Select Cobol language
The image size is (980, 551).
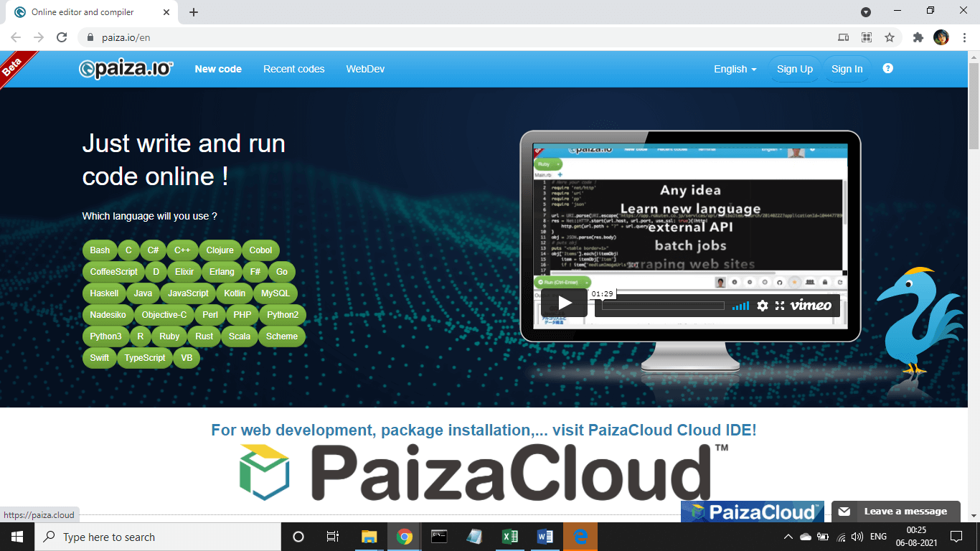point(260,250)
